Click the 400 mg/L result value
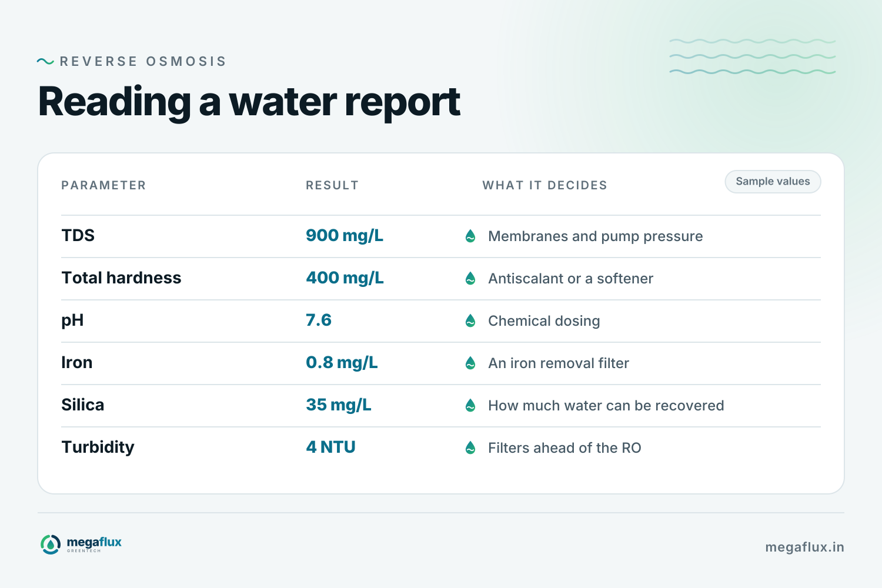This screenshot has height=588, width=882. coord(345,278)
